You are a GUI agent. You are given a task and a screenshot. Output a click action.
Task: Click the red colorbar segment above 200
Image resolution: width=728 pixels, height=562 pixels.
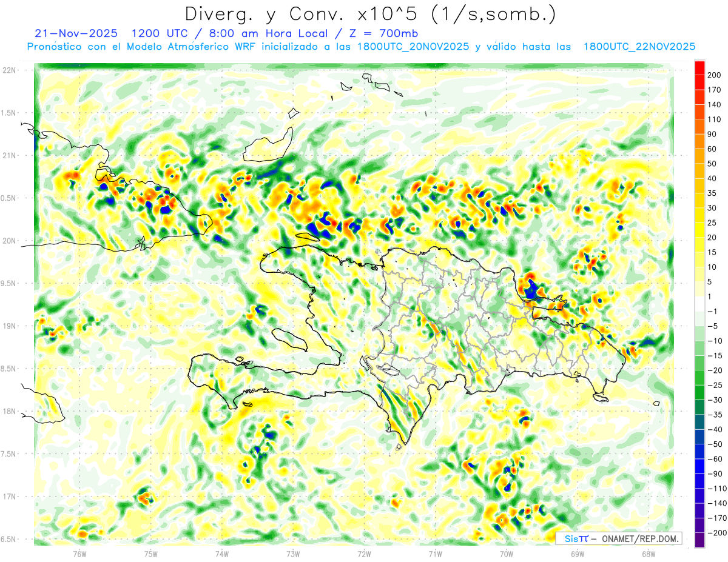[699, 68]
